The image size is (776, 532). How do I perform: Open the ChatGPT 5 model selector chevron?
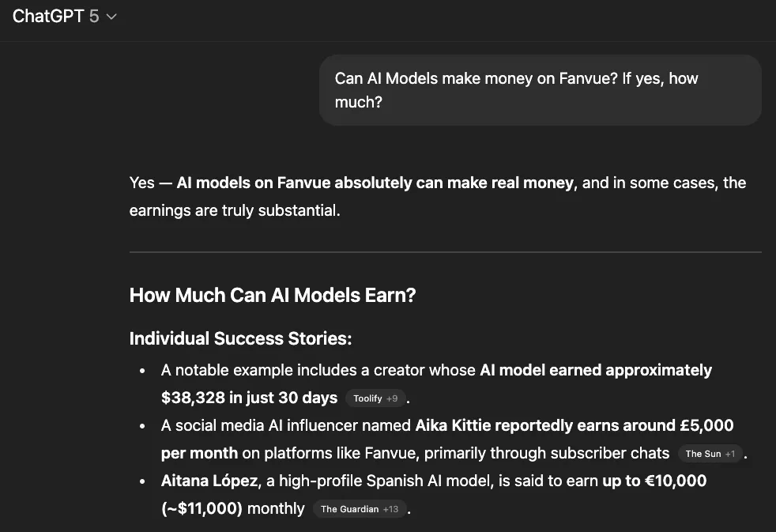111,17
